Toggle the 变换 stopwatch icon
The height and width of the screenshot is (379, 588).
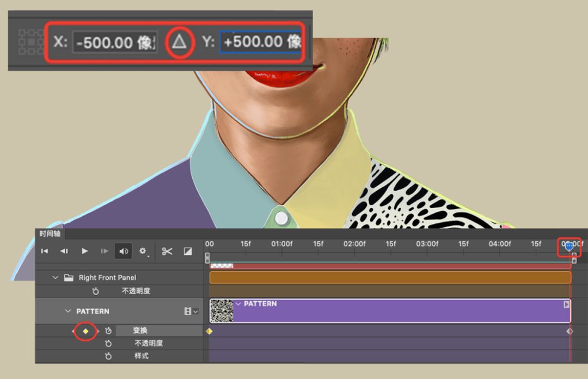[108, 331]
